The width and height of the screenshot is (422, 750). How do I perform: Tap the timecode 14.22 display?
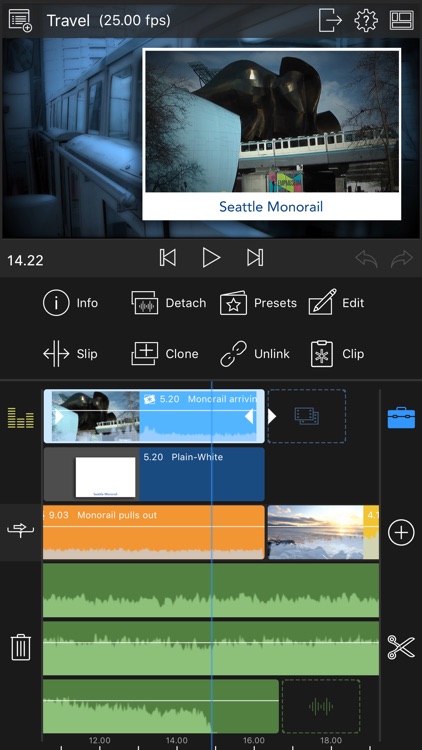tap(25, 261)
